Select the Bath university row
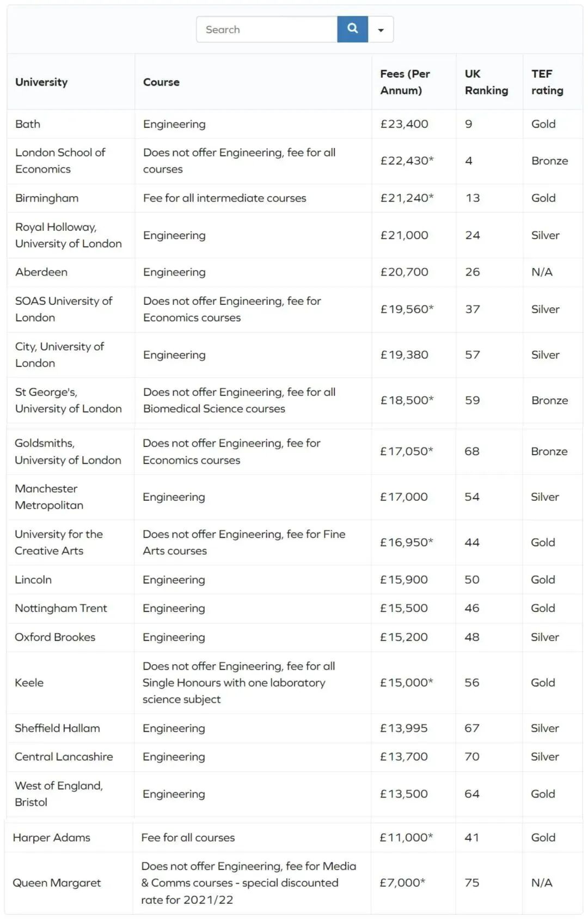 [295, 124]
